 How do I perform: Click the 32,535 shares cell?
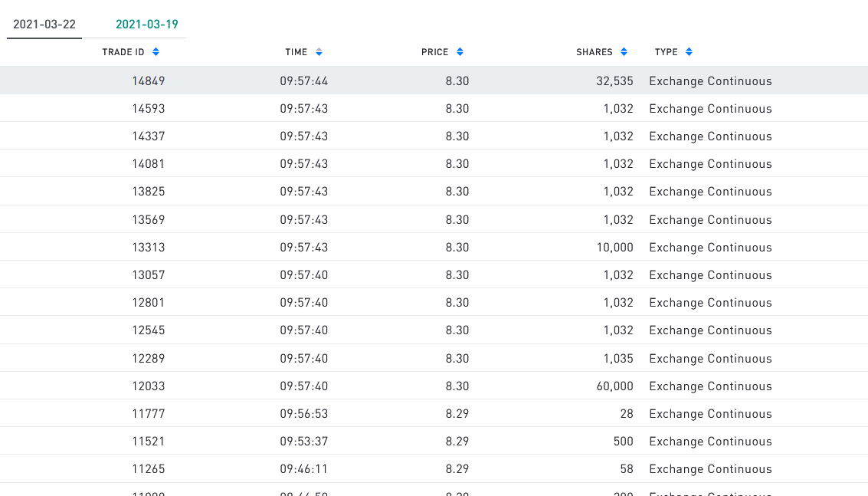pyautogui.click(x=614, y=81)
